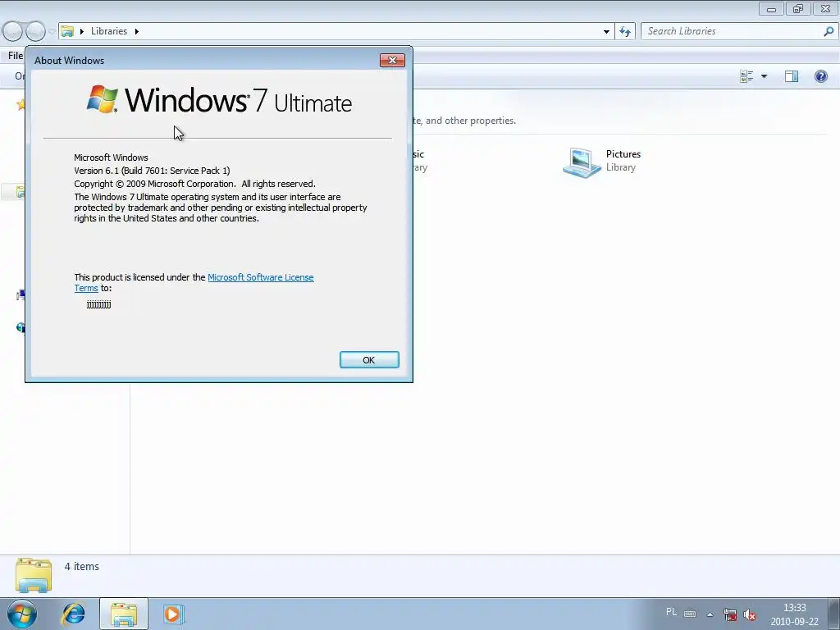Refresh the Libraries location
The image size is (840, 630).
click(x=624, y=32)
